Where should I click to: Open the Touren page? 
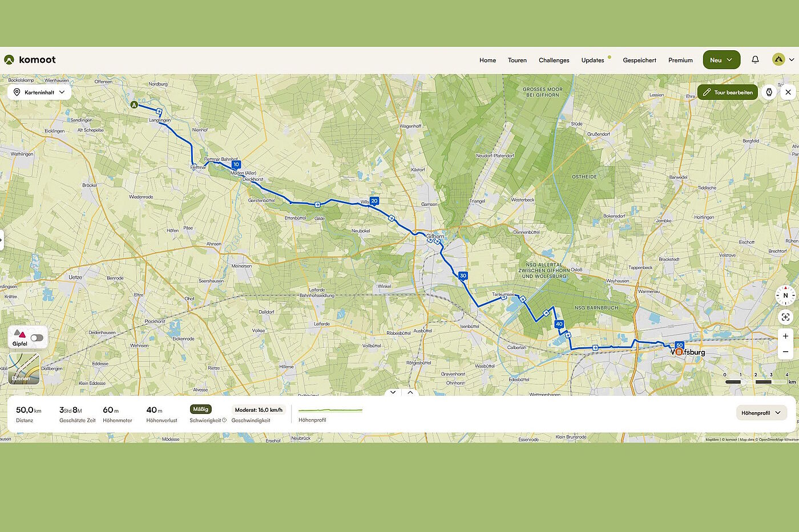point(517,60)
